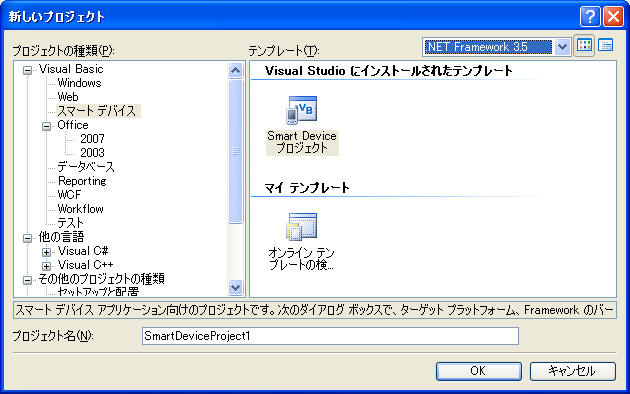
Task: Click the プロジェクト名 input field
Action: pos(330,336)
